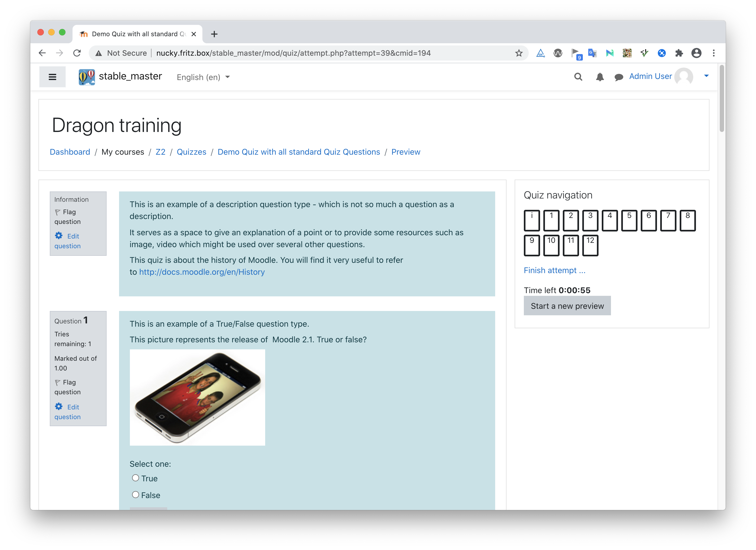Click the stable_master site name
The height and width of the screenshot is (550, 756).
click(x=130, y=76)
